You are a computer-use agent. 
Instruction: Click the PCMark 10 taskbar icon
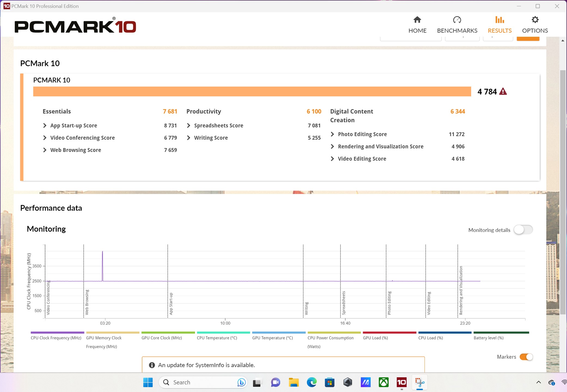[x=401, y=382]
